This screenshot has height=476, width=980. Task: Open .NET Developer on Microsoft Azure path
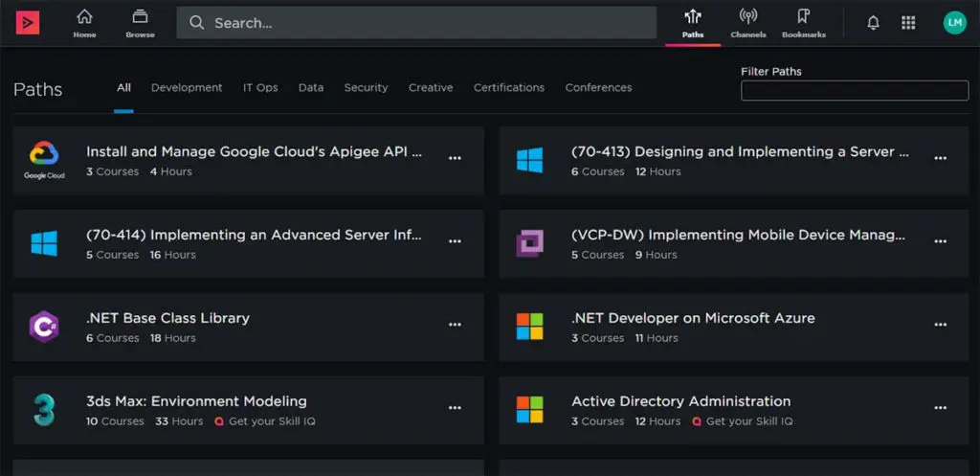click(x=693, y=318)
